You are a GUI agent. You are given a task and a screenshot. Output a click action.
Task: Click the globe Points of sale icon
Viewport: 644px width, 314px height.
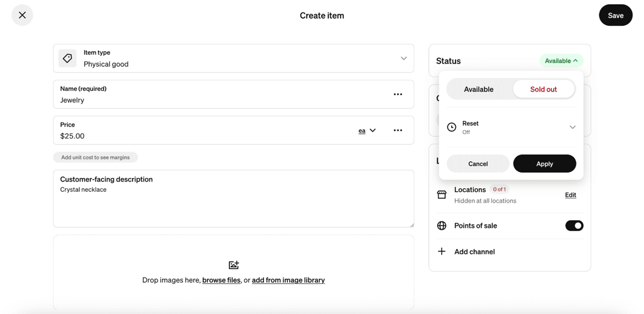[x=442, y=226]
